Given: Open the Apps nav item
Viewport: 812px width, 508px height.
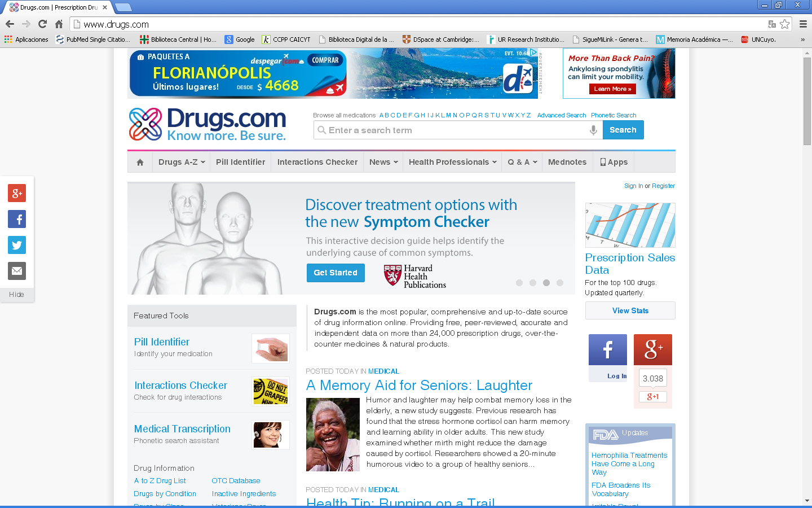Looking at the screenshot, I should pyautogui.click(x=614, y=162).
